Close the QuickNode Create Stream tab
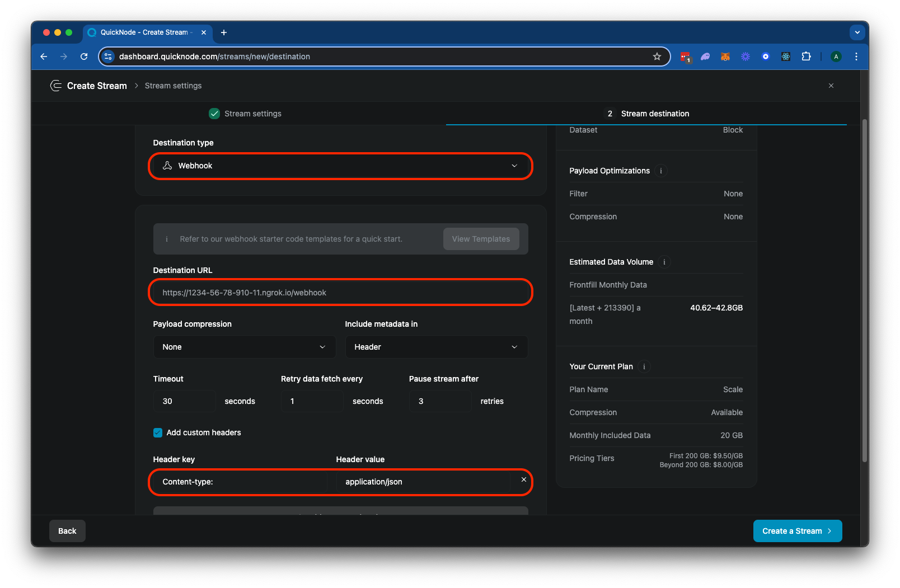This screenshot has height=588, width=900. [x=204, y=32]
